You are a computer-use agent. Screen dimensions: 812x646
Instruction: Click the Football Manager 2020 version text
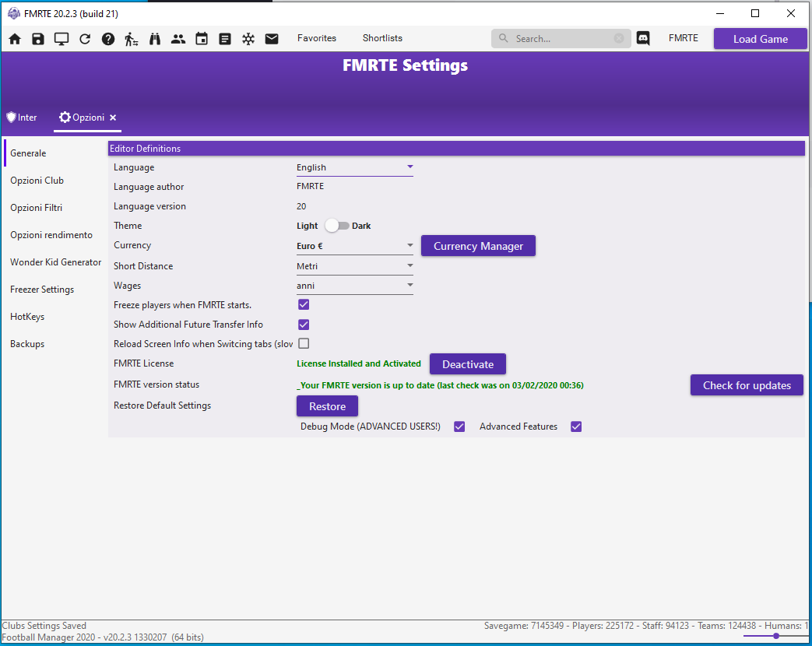[103, 637]
